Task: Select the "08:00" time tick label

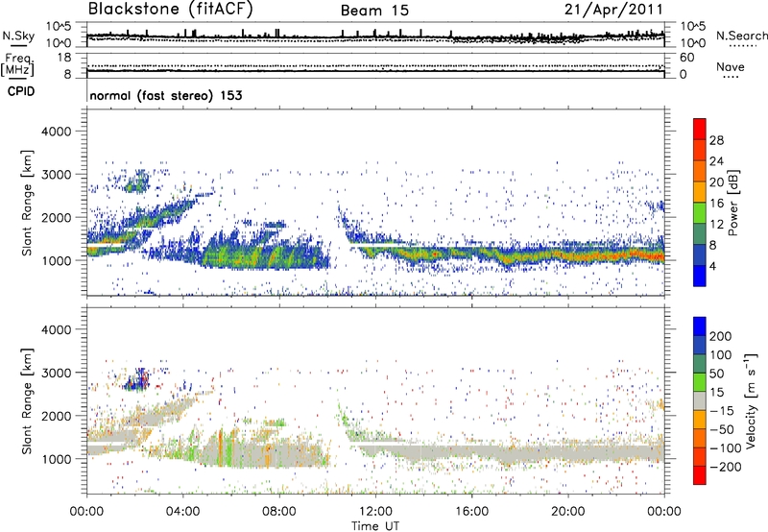Action: click(279, 512)
